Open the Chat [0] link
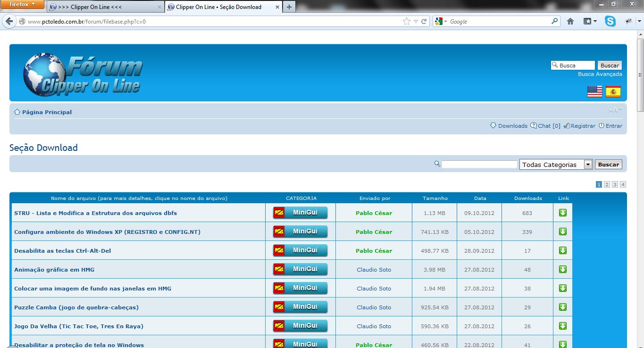The height and width of the screenshot is (348, 644). coord(549,126)
